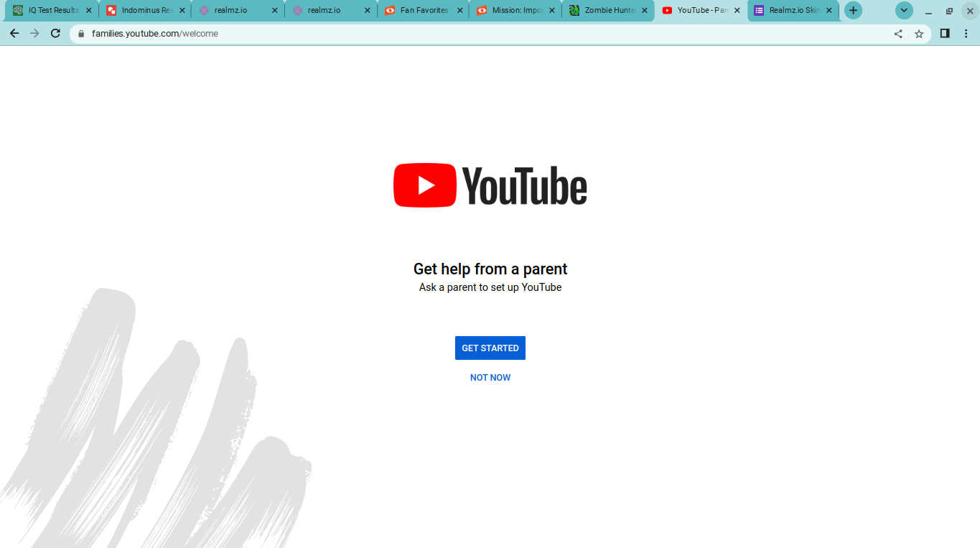980x548 pixels.
Task: Open a new tab with plus button
Action: 853,11
